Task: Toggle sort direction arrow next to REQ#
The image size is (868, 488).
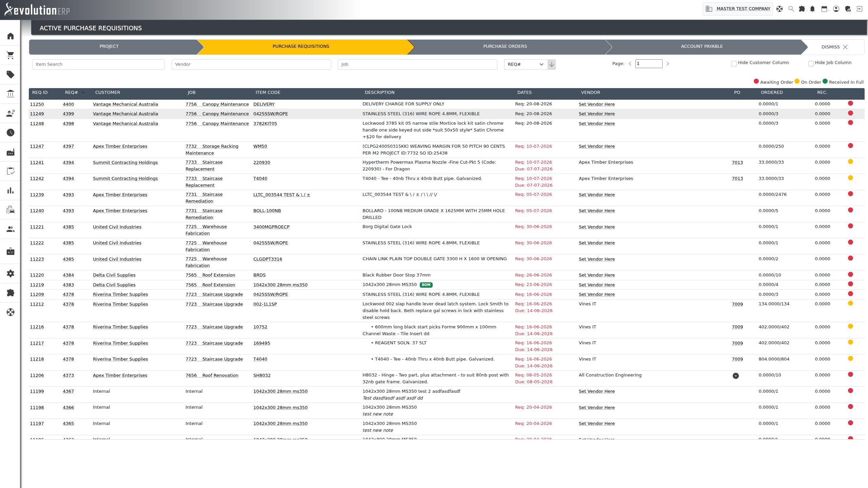Action: pyautogui.click(x=552, y=64)
